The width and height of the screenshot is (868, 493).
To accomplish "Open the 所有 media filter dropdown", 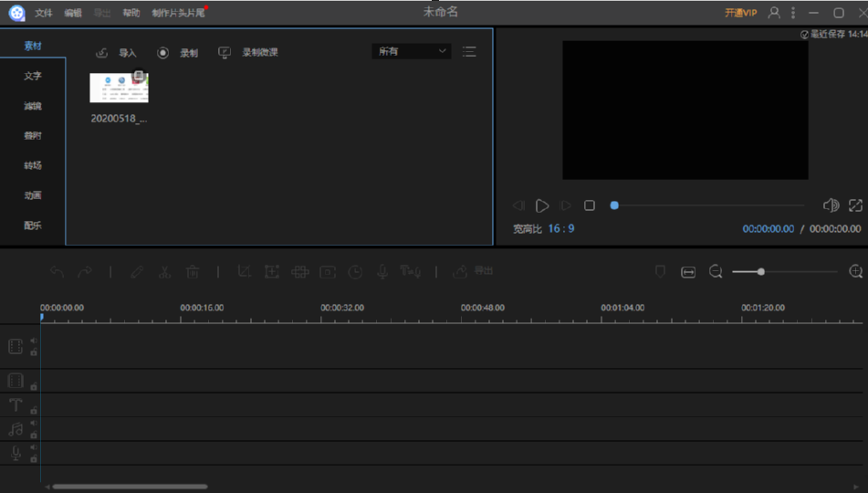I will coord(412,52).
